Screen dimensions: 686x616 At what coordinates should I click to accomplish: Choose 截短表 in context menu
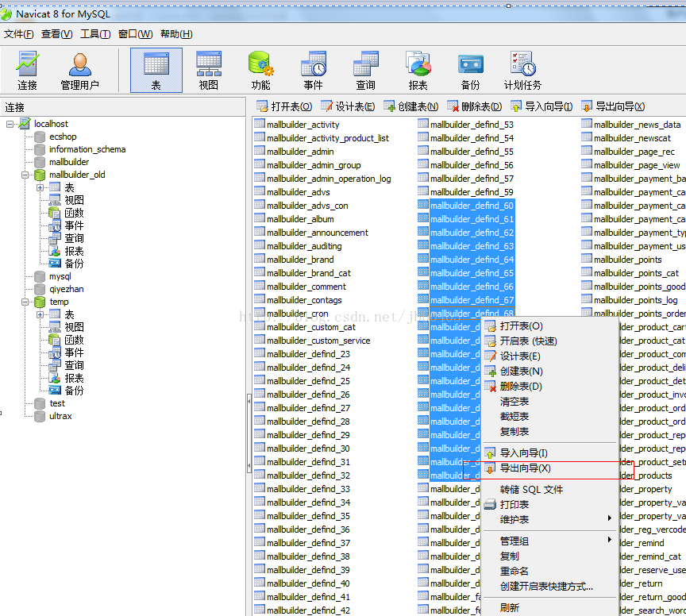click(x=549, y=417)
